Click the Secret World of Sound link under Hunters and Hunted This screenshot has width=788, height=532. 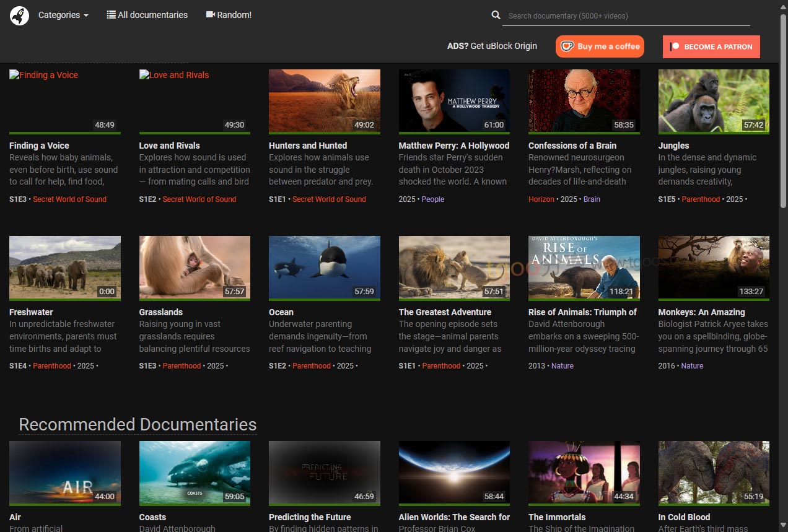tap(329, 199)
